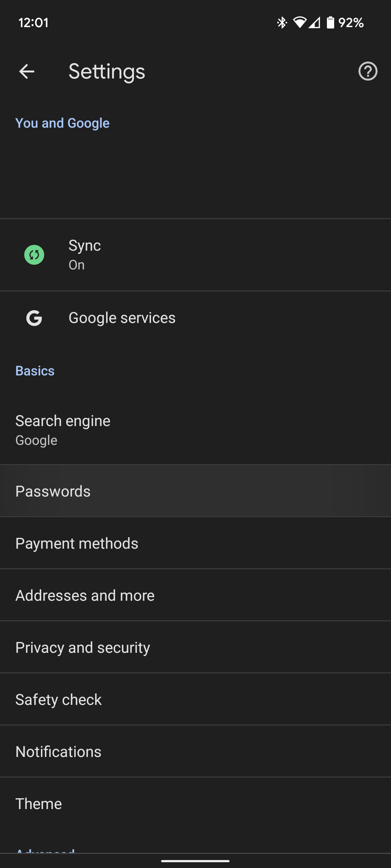Open Theme settings
Screen dimensions: 391x868
click(x=195, y=804)
